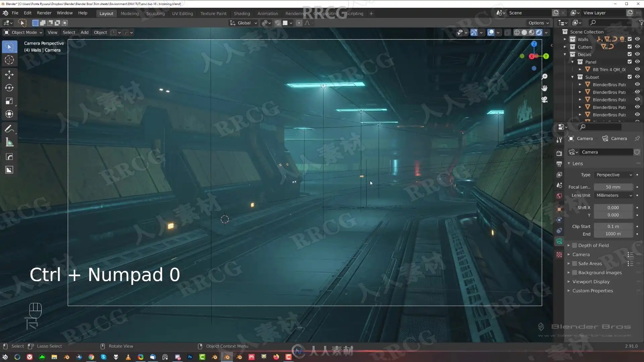Select the Cursor tool
The image size is (644, 362).
[x=9, y=60]
